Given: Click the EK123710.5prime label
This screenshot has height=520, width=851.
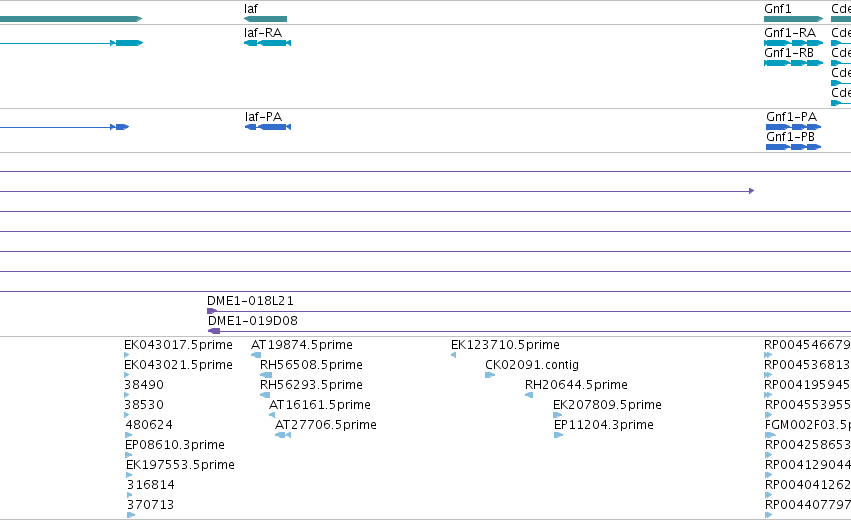Looking at the screenshot, I should point(505,345).
